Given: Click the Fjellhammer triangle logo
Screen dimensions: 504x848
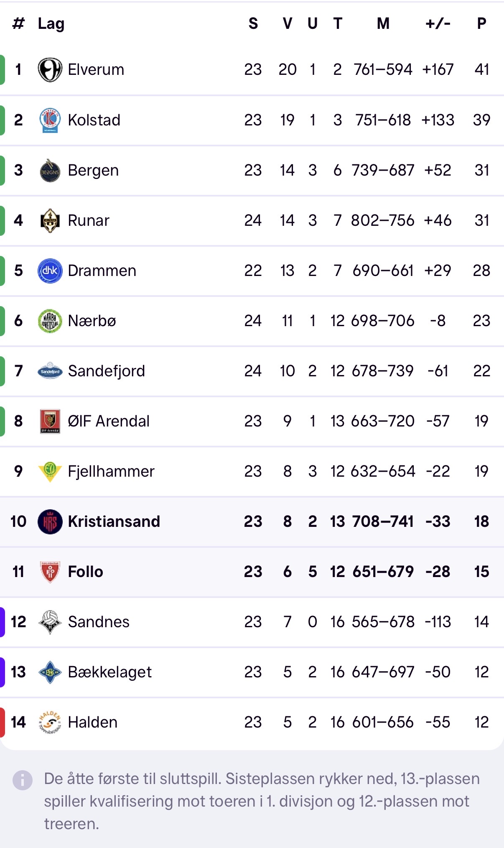Looking at the screenshot, I should click(x=50, y=471).
